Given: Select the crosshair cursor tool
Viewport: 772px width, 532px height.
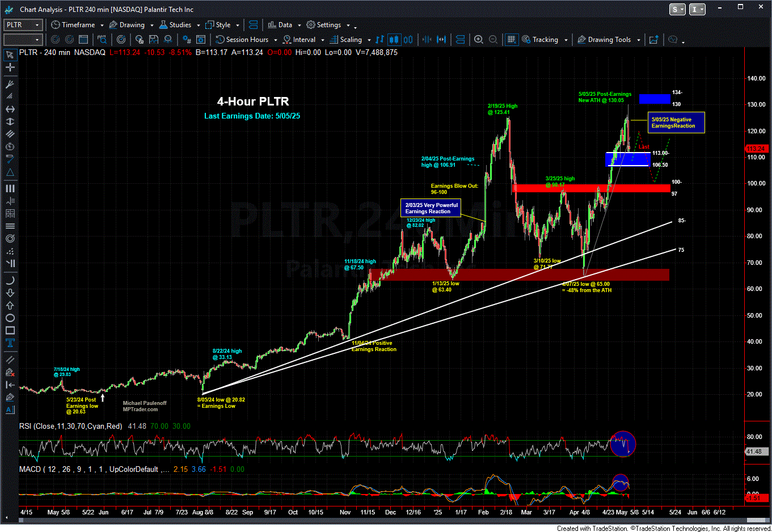Looking at the screenshot, I should point(10,67).
